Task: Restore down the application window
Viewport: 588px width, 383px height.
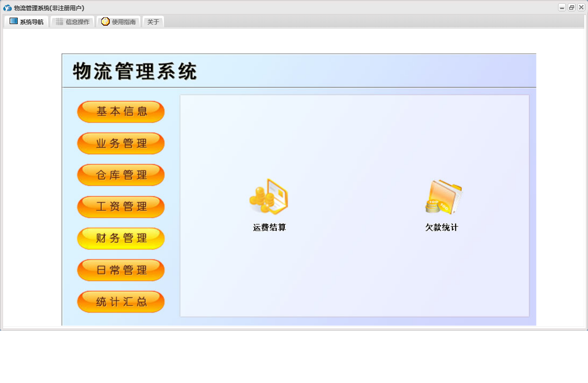Action: pos(571,7)
